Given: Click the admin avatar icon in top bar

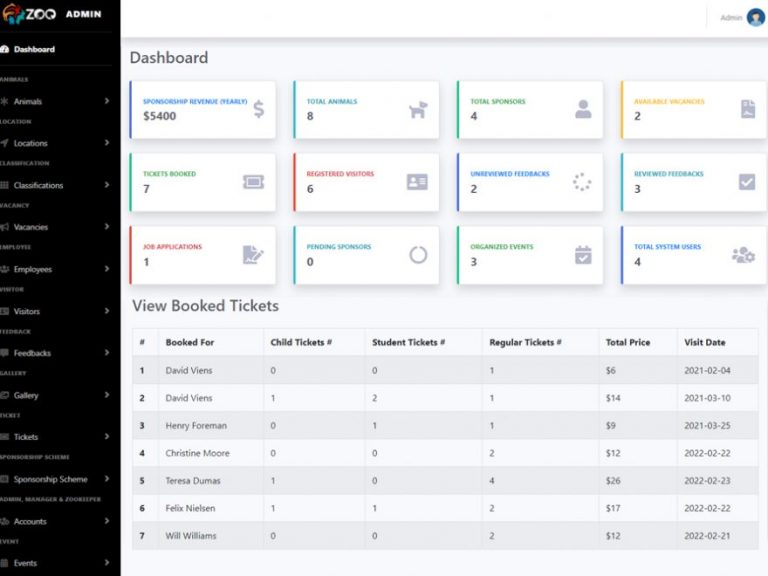Looking at the screenshot, I should [755, 17].
